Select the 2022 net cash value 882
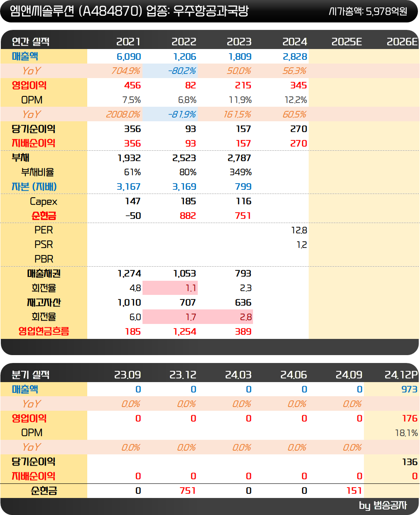The image size is (420, 515). [188, 216]
